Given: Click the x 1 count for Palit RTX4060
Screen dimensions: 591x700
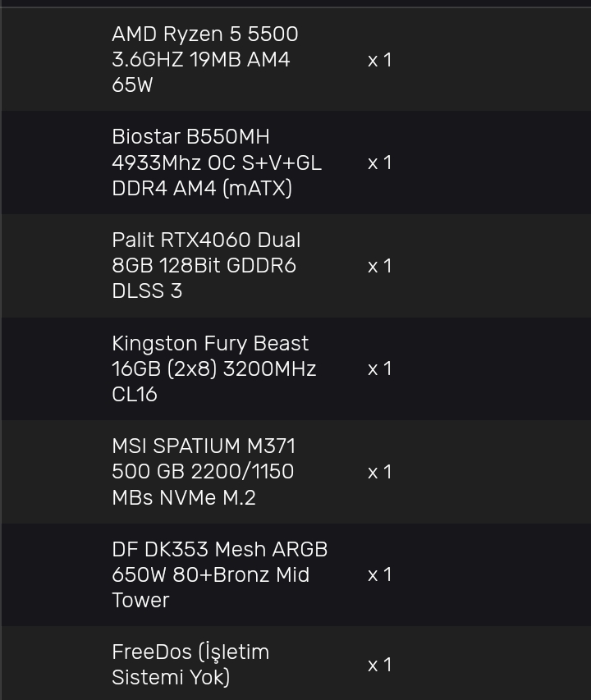Looking at the screenshot, I should click(x=379, y=266).
